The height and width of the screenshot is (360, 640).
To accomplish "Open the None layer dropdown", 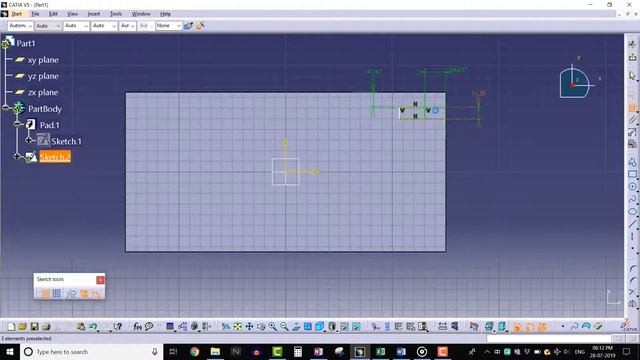I will pyautogui.click(x=168, y=26).
